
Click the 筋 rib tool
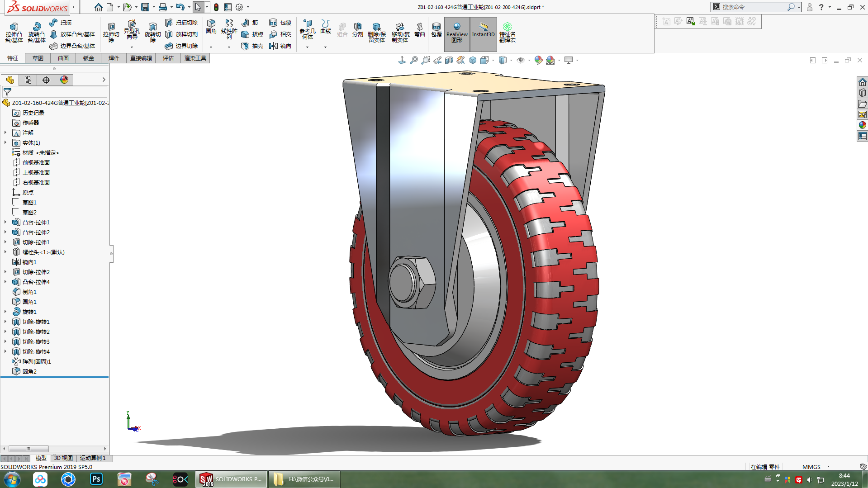[x=250, y=22]
